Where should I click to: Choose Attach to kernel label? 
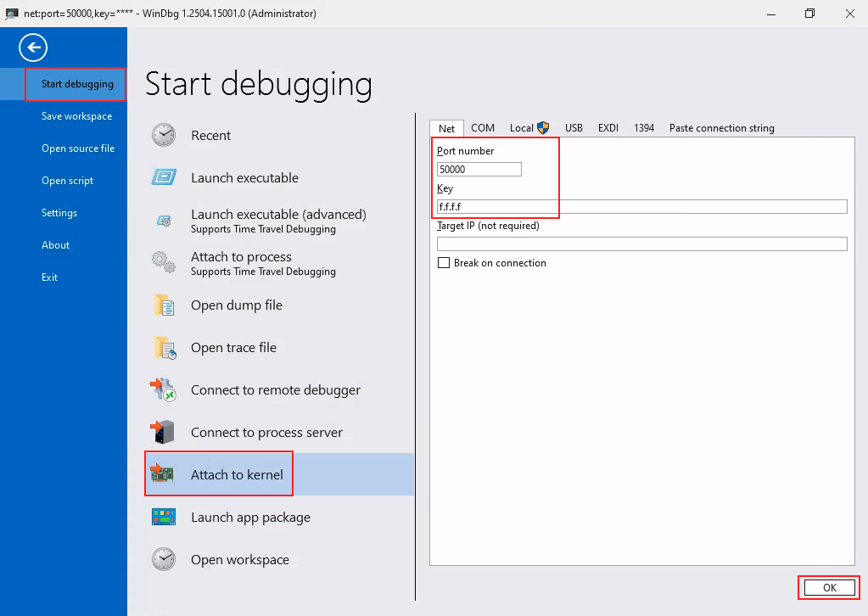click(237, 475)
